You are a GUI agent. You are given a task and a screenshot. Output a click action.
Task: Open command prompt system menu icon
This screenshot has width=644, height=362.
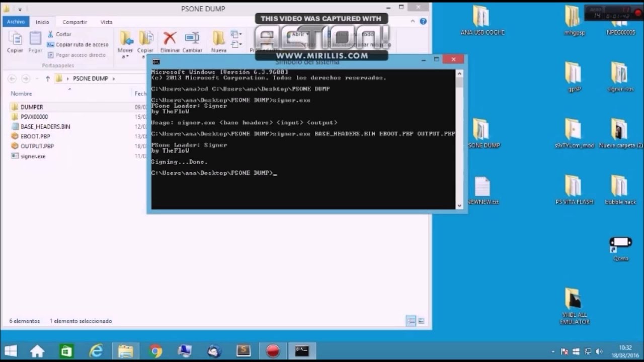[x=156, y=62]
